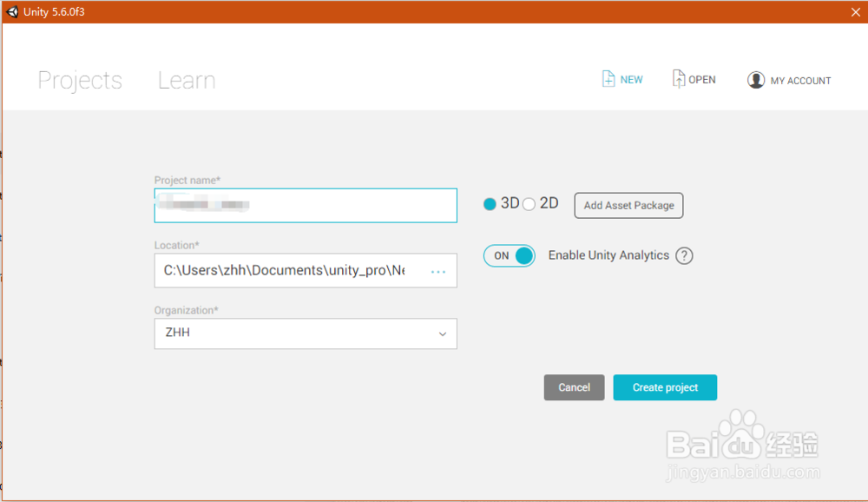Image resolution: width=868 pixels, height=502 pixels.
Task: Open help for Unity Analytics question mark
Action: (684, 255)
